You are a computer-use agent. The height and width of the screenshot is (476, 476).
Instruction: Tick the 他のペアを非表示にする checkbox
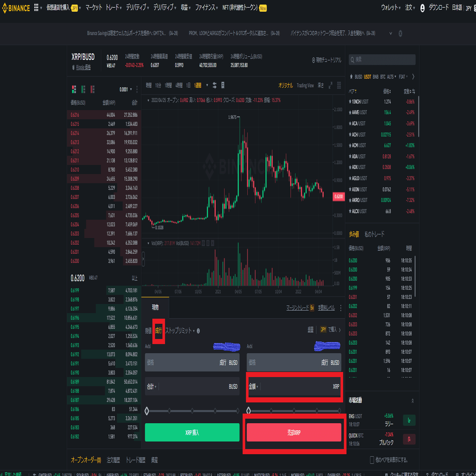(372, 460)
